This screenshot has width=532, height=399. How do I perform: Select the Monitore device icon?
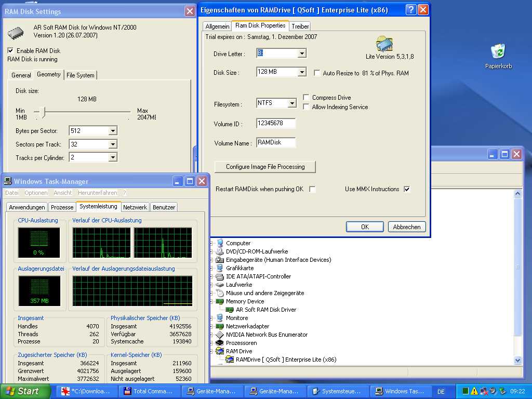point(220,318)
